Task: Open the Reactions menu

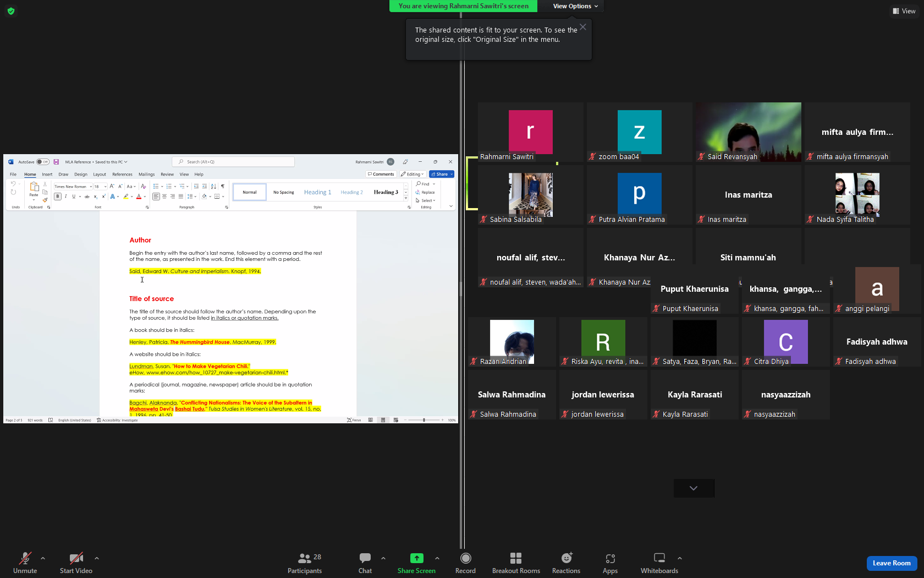Action: (566, 563)
